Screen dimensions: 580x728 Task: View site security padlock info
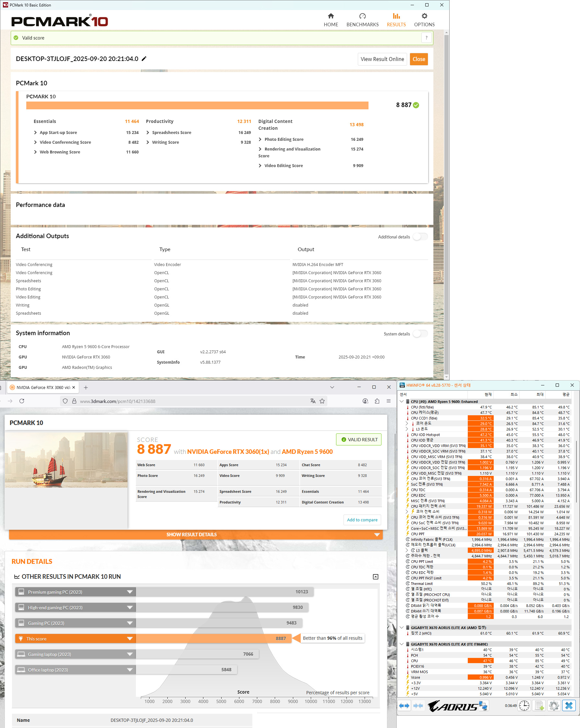pyautogui.click(x=74, y=401)
